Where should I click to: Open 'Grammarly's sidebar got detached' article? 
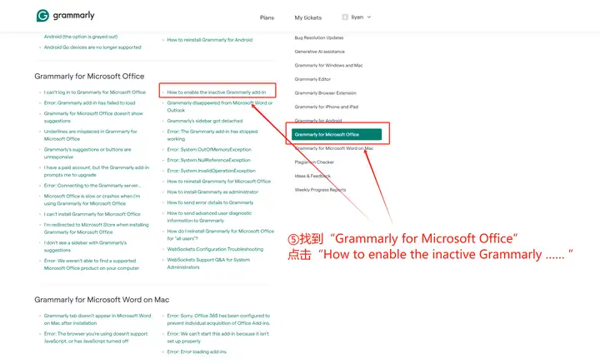coord(205,121)
